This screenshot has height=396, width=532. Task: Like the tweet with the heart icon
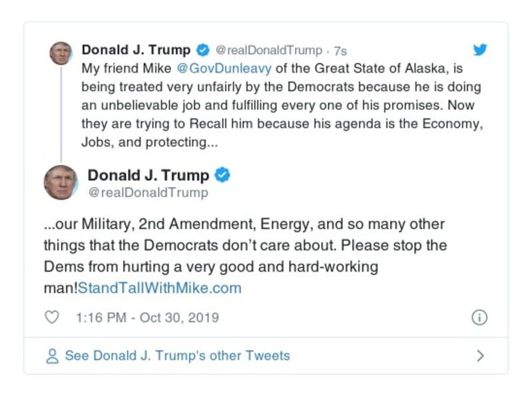[x=52, y=317]
